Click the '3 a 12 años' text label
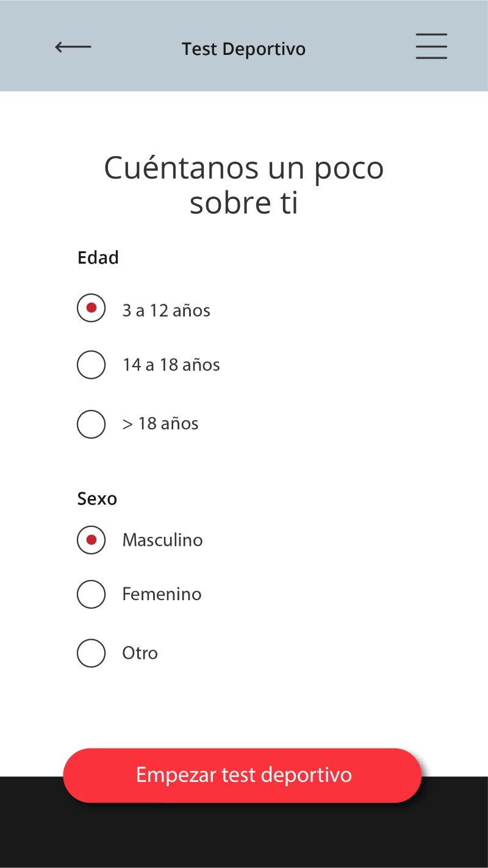This screenshot has width=488, height=868. 166,310
